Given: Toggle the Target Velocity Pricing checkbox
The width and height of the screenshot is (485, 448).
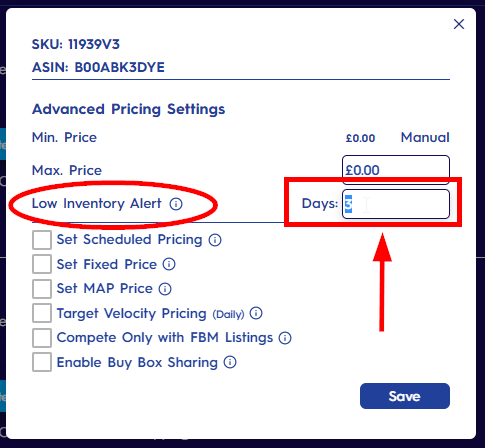Looking at the screenshot, I should [x=42, y=313].
